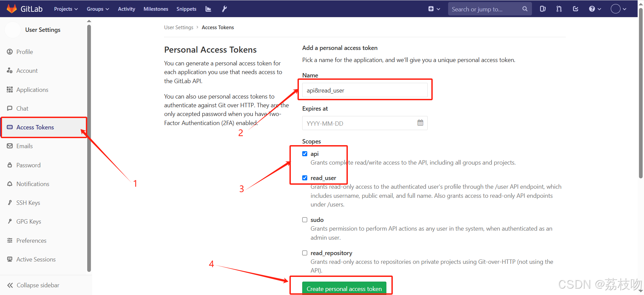The image size is (644, 295).
Task: Click the Collapse sidebar label
Action: pos(38,285)
